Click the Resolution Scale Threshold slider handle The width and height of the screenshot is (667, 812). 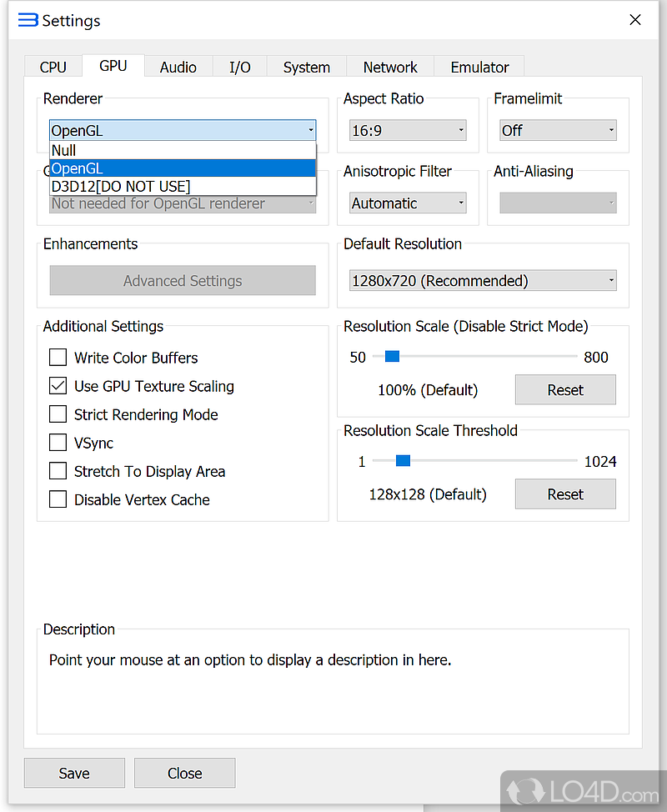(x=403, y=460)
